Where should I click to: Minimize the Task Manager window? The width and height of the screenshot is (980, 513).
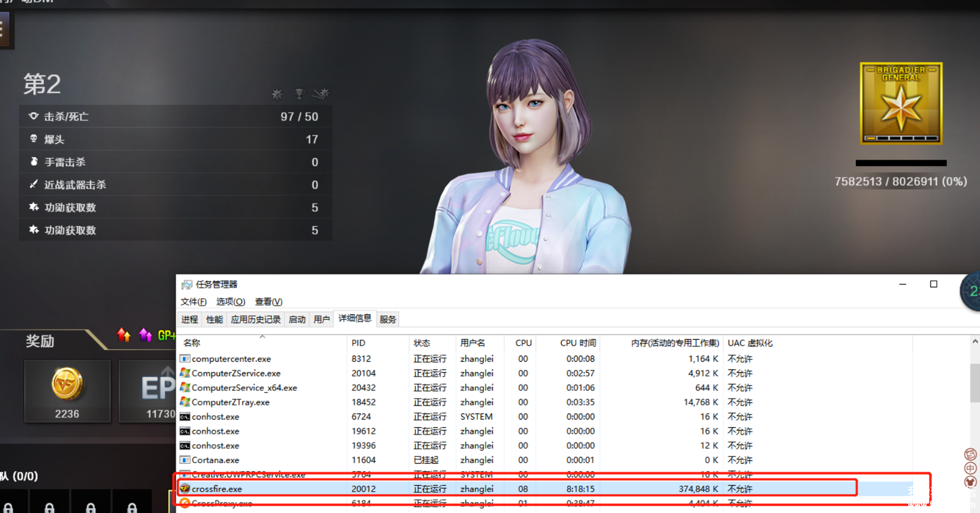[x=903, y=284]
